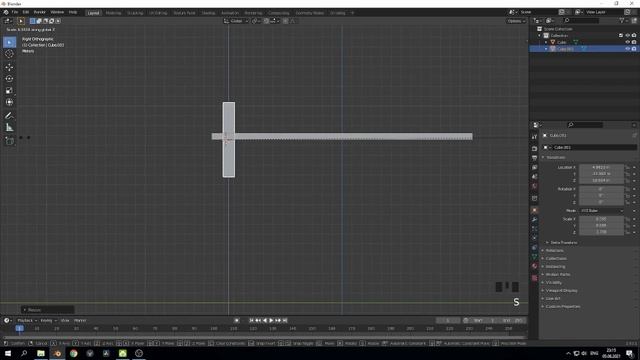
Task: Open the File menu
Action: click(x=15, y=12)
